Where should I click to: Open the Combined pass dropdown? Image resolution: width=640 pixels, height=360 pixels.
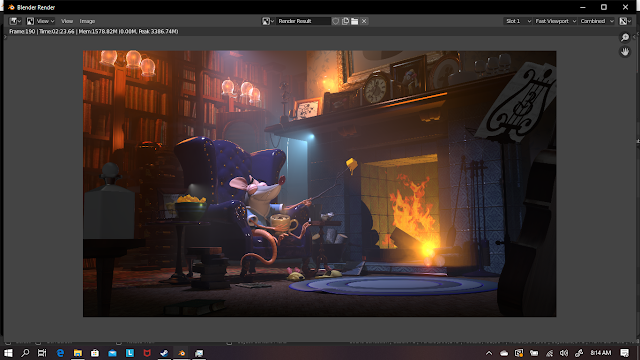pos(597,21)
